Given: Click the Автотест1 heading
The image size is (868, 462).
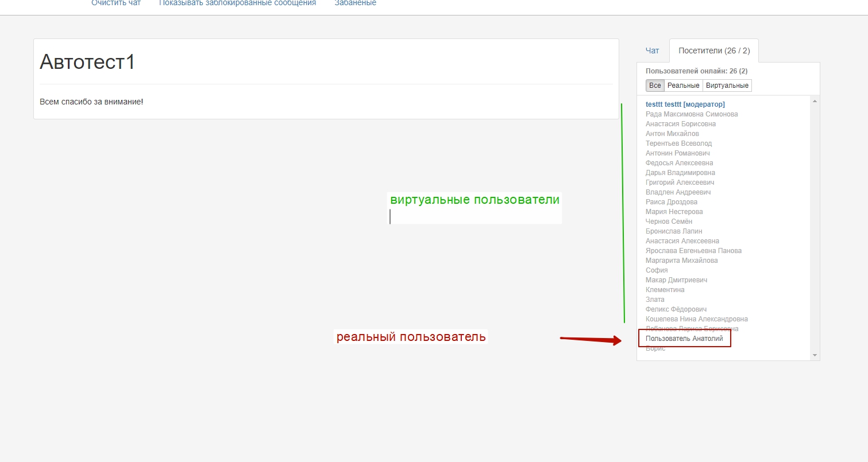Looking at the screenshot, I should click(x=87, y=62).
